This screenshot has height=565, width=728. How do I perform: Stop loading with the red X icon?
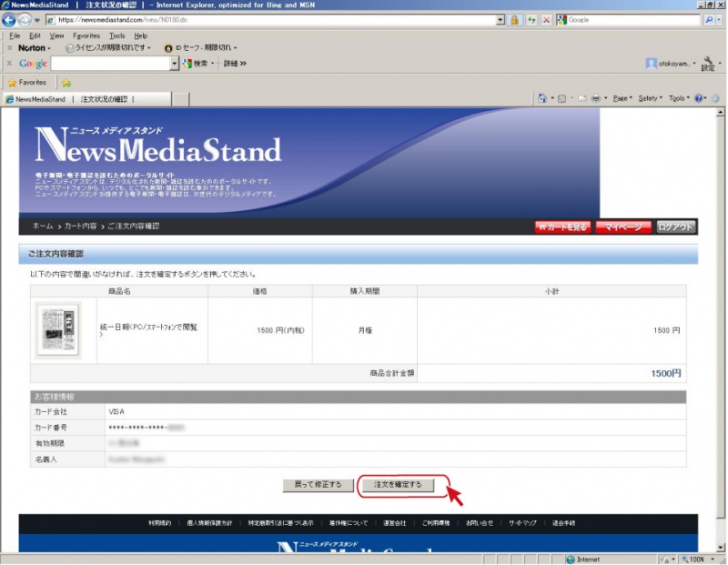tap(547, 20)
